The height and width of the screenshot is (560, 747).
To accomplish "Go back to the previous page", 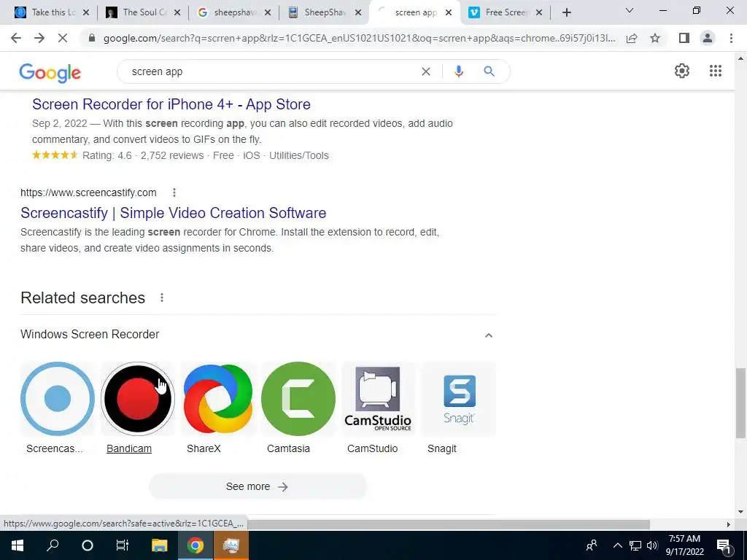I will coord(16,38).
